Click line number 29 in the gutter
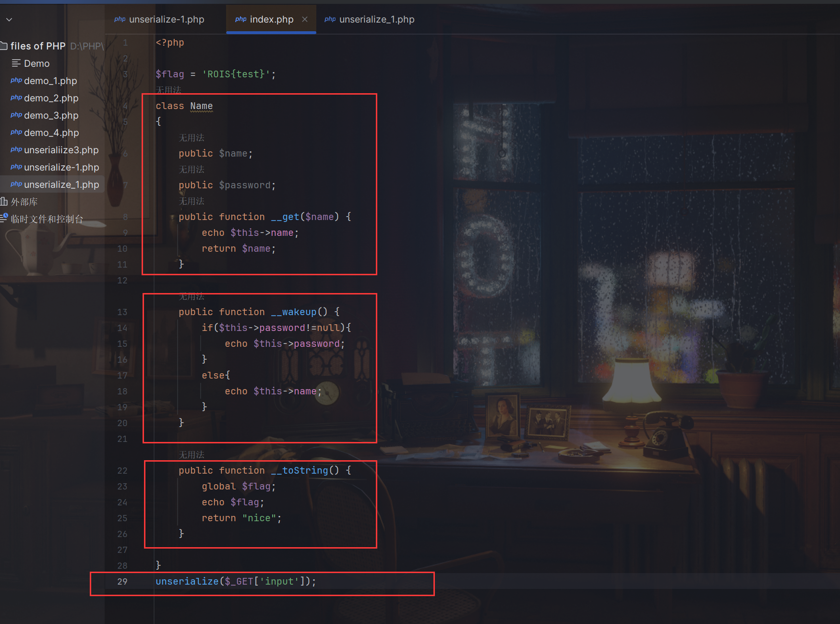The image size is (840, 624). (122, 581)
